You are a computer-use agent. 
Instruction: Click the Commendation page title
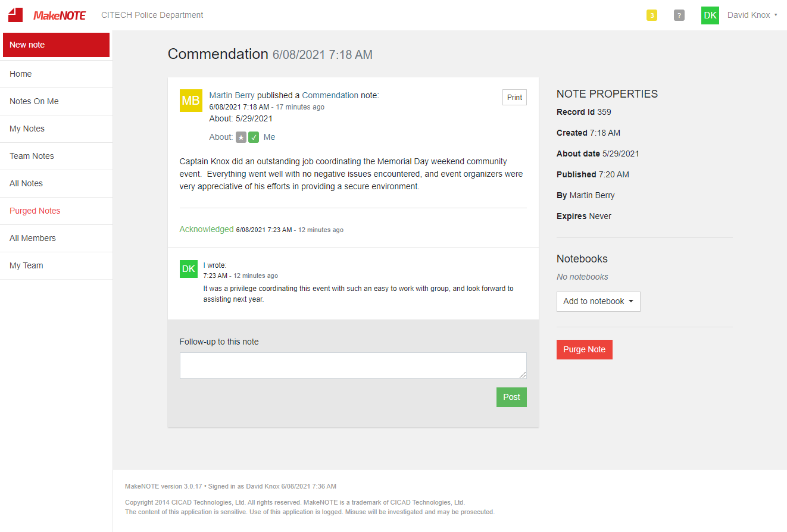[x=218, y=54]
